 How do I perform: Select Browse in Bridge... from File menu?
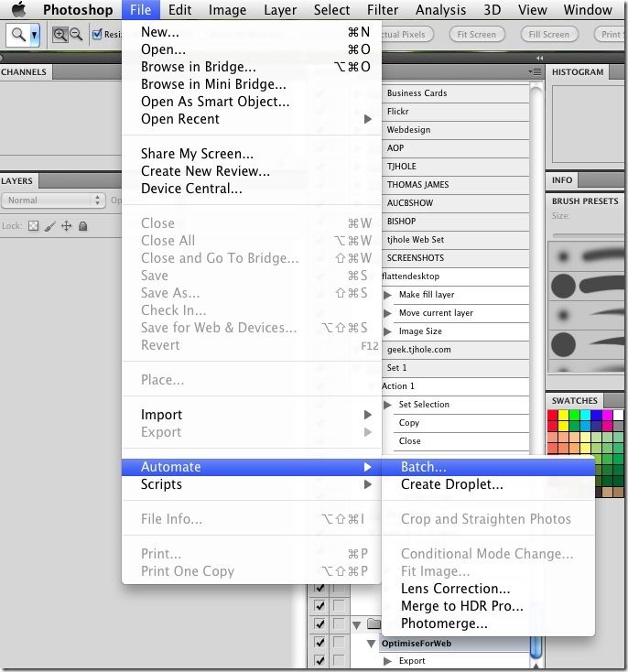click(198, 67)
